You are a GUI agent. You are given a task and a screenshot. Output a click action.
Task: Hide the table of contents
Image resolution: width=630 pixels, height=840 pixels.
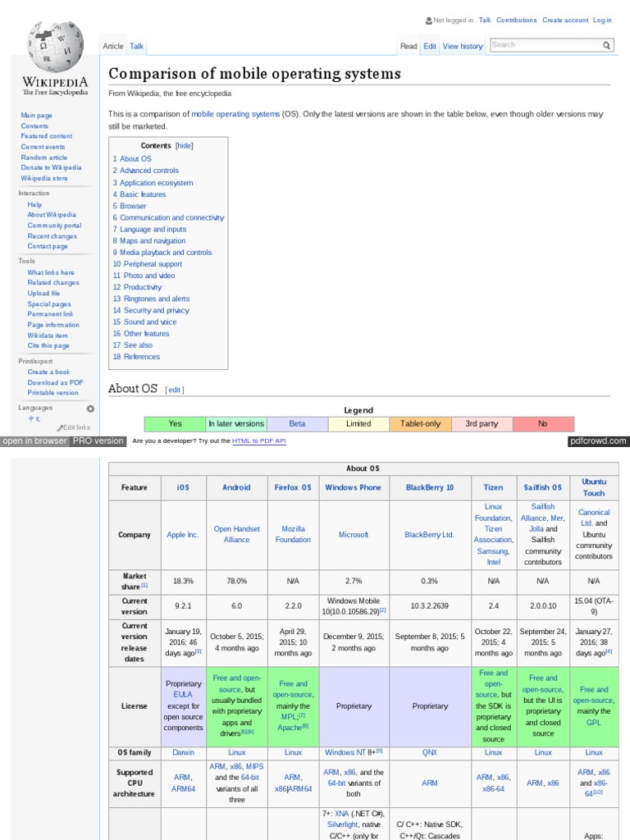(185, 146)
